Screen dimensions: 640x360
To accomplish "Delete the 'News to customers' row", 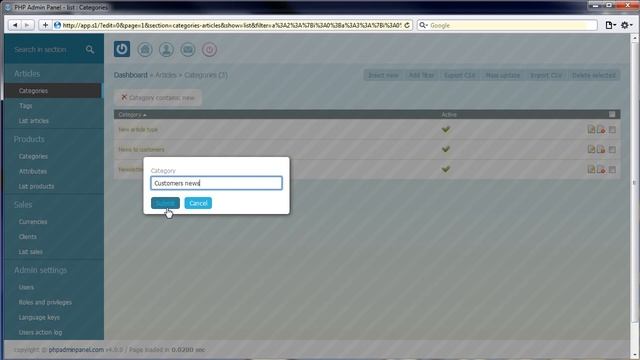I will (x=601, y=149).
